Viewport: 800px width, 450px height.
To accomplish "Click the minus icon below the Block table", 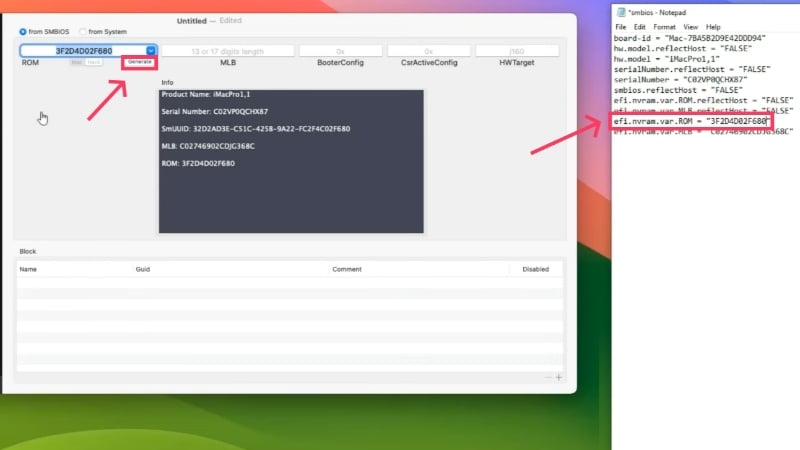I will point(548,378).
